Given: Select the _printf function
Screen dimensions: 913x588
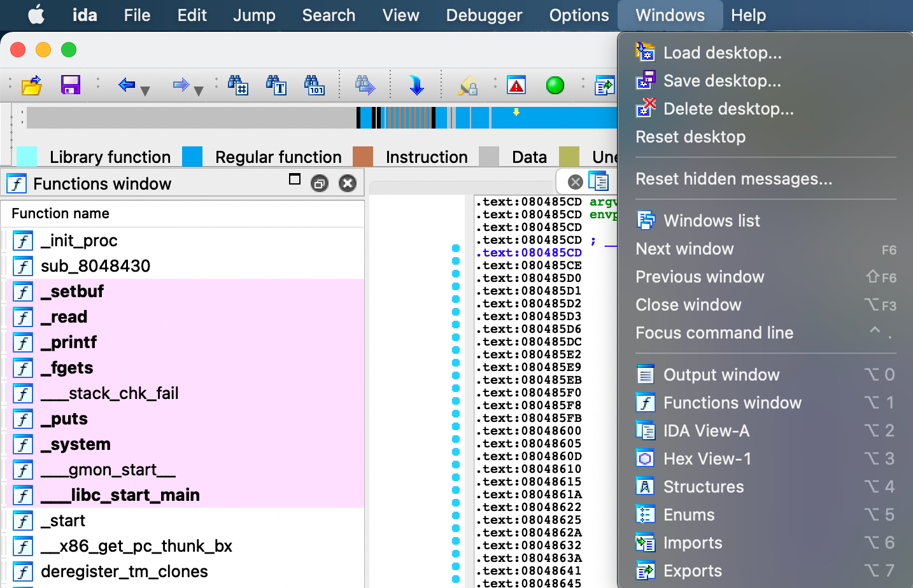Looking at the screenshot, I should point(183,342).
